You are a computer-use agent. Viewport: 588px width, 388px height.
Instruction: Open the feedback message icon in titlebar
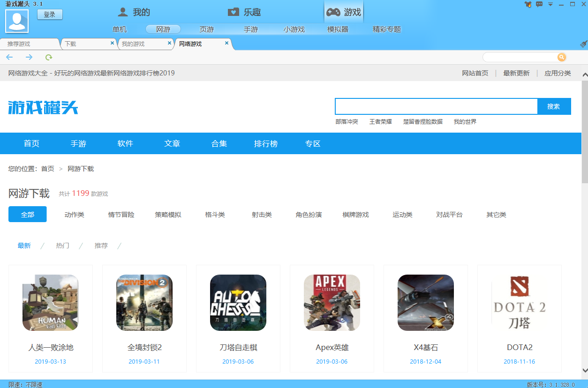[x=539, y=4]
